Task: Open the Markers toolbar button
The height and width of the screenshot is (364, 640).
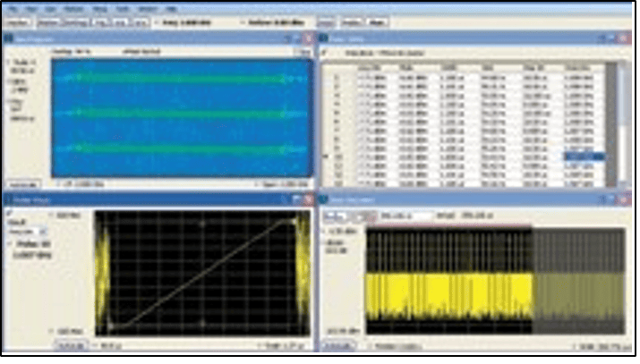Action: click(x=49, y=20)
